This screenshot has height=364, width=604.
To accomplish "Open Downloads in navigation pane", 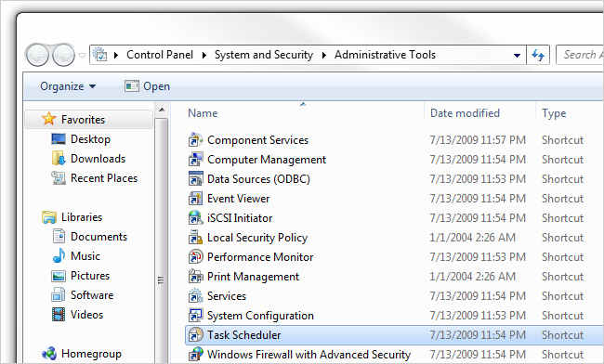I will point(98,159).
